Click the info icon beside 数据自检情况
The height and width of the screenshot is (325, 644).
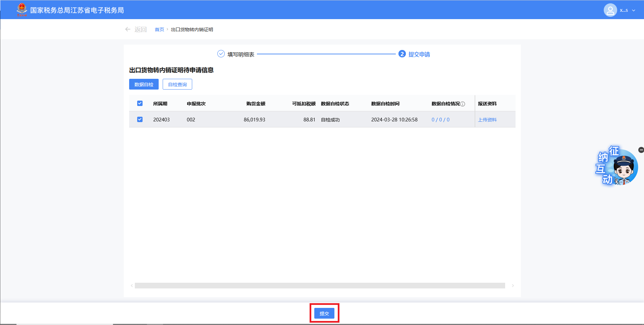point(463,104)
